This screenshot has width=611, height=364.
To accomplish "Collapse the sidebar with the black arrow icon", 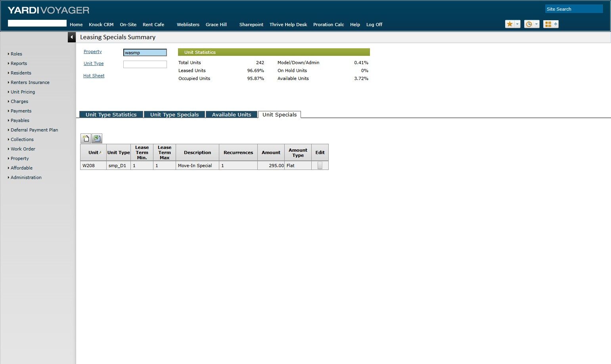I will click(x=72, y=37).
